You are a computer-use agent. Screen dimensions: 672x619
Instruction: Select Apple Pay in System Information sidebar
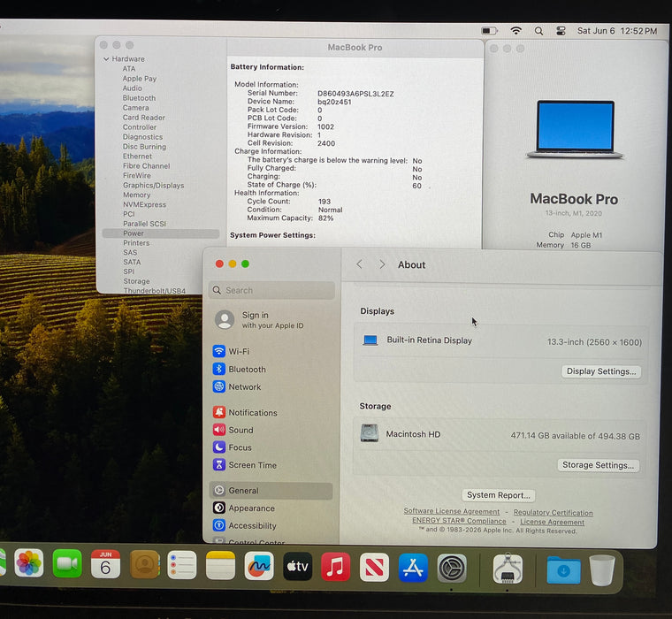click(x=140, y=79)
